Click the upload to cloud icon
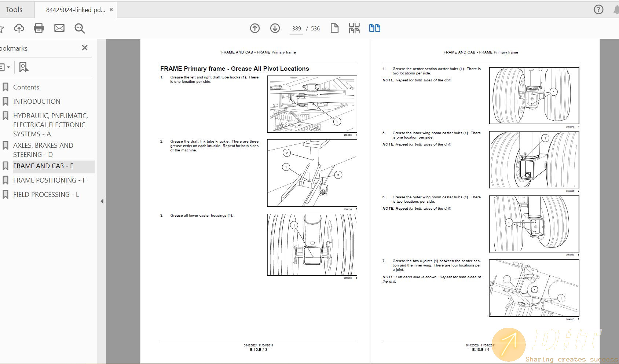The image size is (619, 364). (19, 28)
